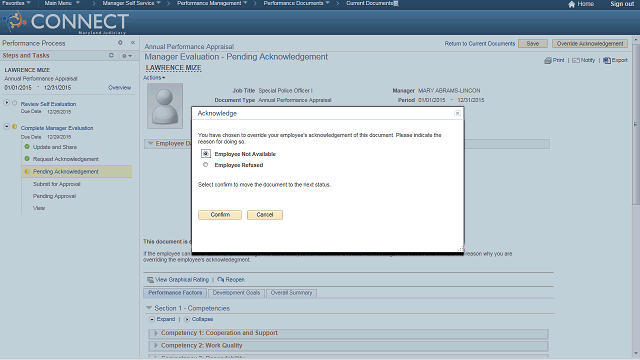Cancel the Acknowledge dialog

[x=264, y=215]
